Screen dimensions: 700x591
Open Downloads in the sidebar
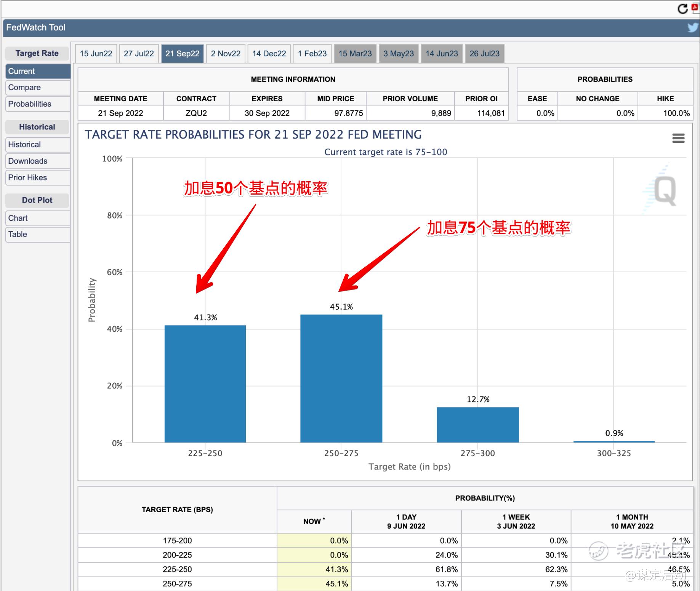(x=38, y=161)
